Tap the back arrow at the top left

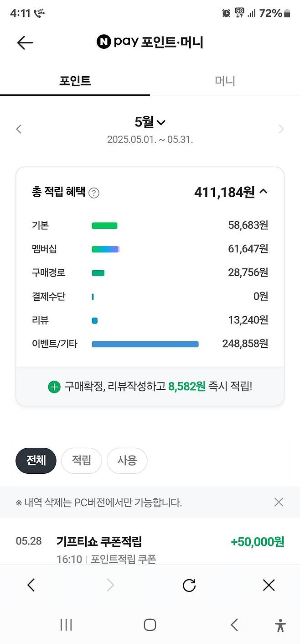(25, 42)
